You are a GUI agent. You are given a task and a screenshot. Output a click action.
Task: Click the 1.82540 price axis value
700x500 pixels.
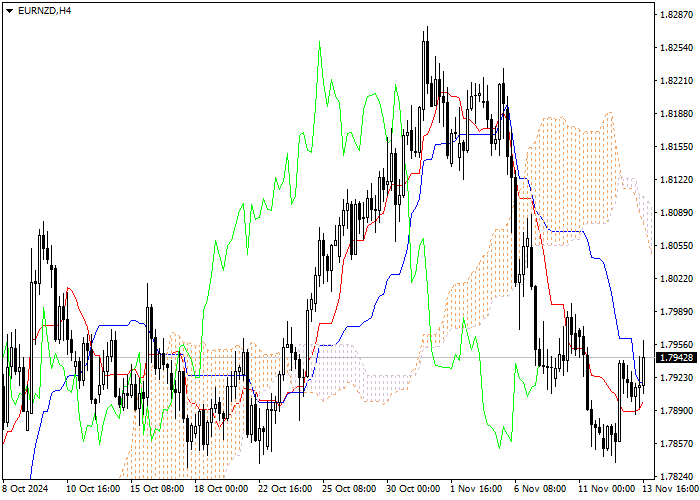click(676, 48)
